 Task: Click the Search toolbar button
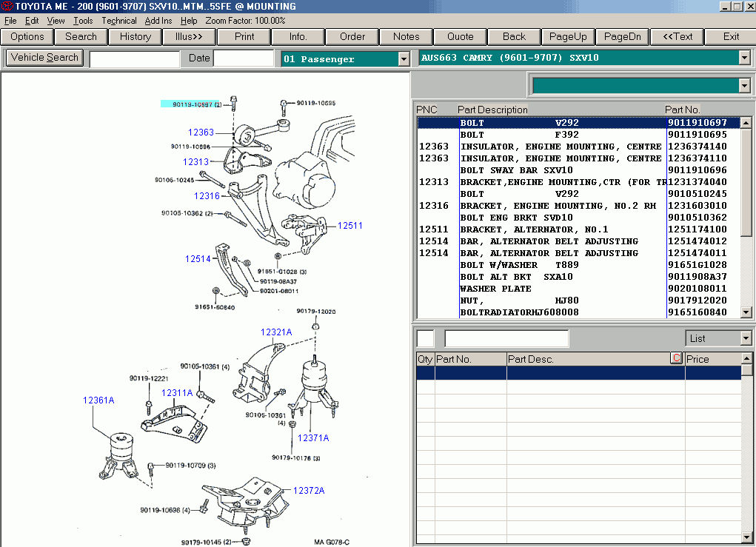pos(81,36)
